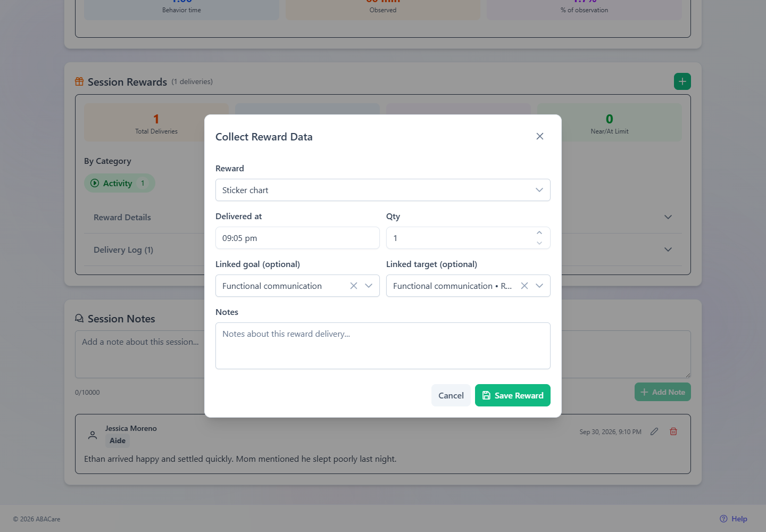Click the "© 2026 ABACare" footer text
Image resolution: width=766 pixels, height=532 pixels.
pyautogui.click(x=37, y=519)
